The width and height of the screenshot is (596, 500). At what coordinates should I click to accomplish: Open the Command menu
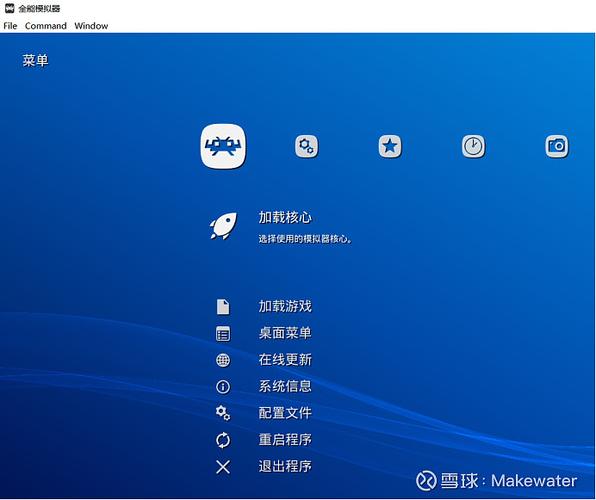point(46,26)
